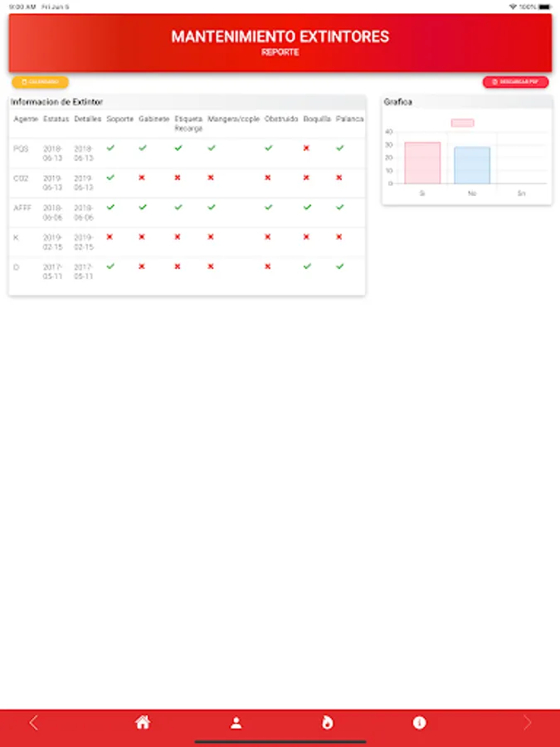560x747 pixels.
Task: Click the AFFF row Boquilla check mark
Action: coord(307,207)
